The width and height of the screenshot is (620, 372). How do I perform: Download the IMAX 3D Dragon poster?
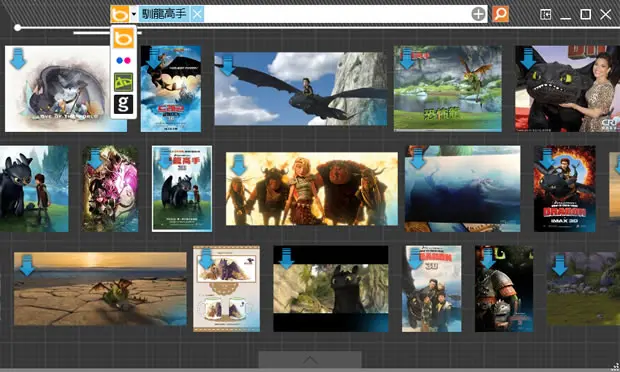coord(547,159)
